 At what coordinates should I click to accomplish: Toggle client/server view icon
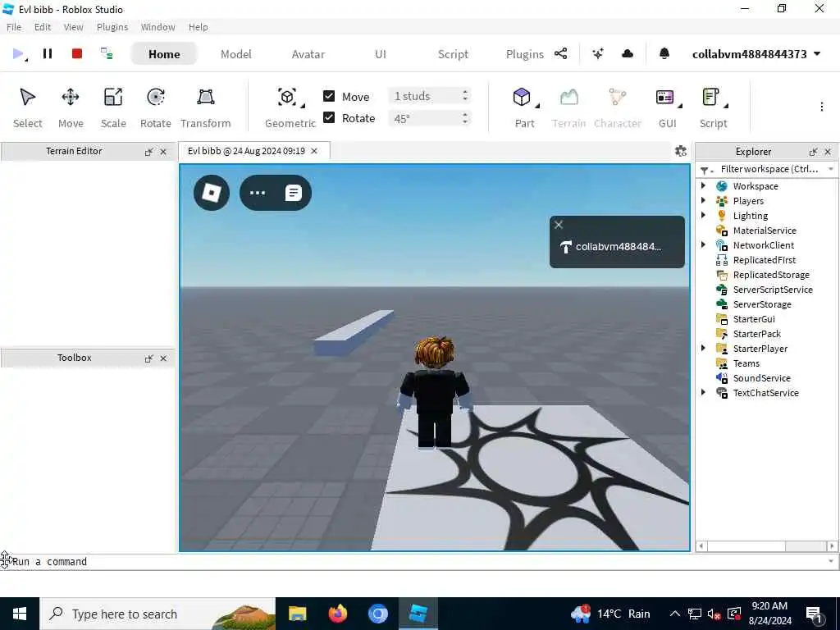coord(107,53)
